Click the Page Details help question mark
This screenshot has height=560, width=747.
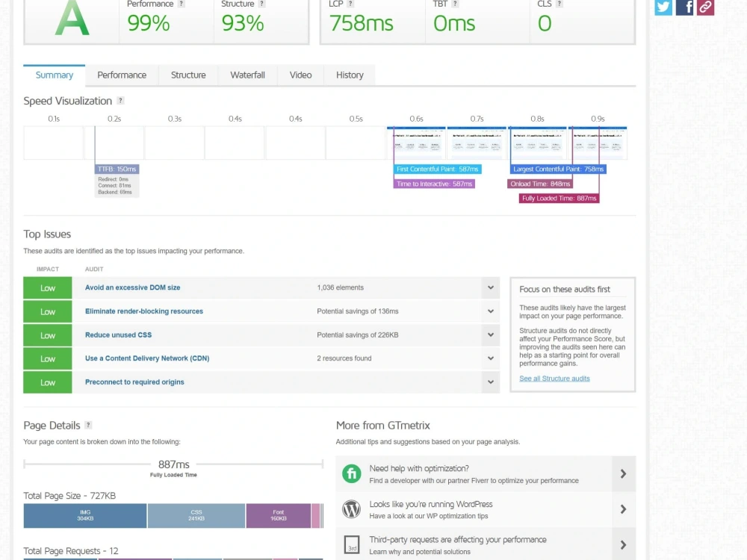pyautogui.click(x=88, y=426)
